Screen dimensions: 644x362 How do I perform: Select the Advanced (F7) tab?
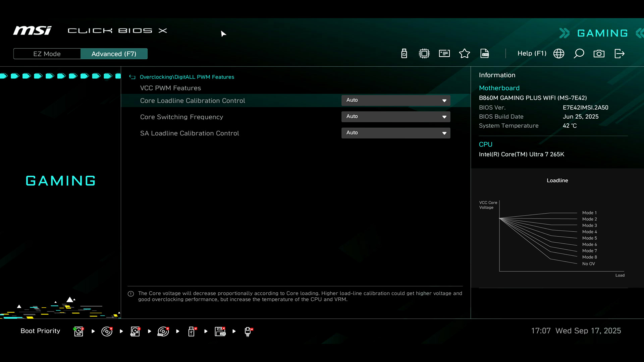[x=114, y=54]
